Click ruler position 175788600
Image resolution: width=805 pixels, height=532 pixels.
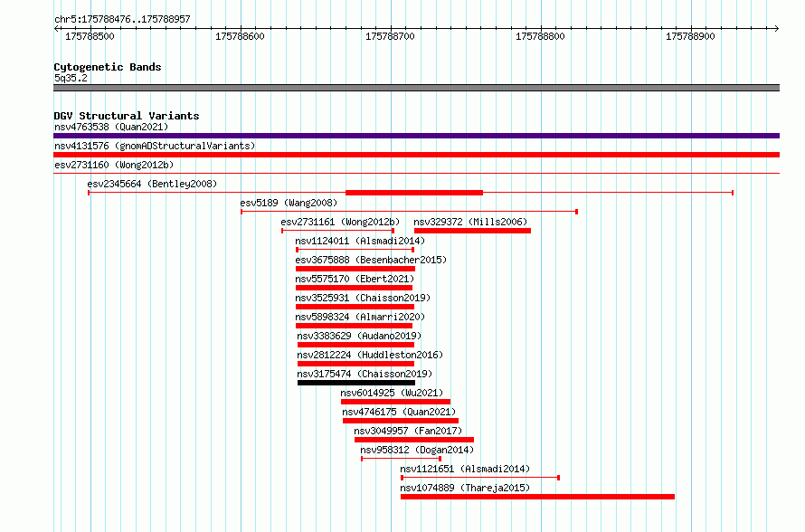coord(240,36)
